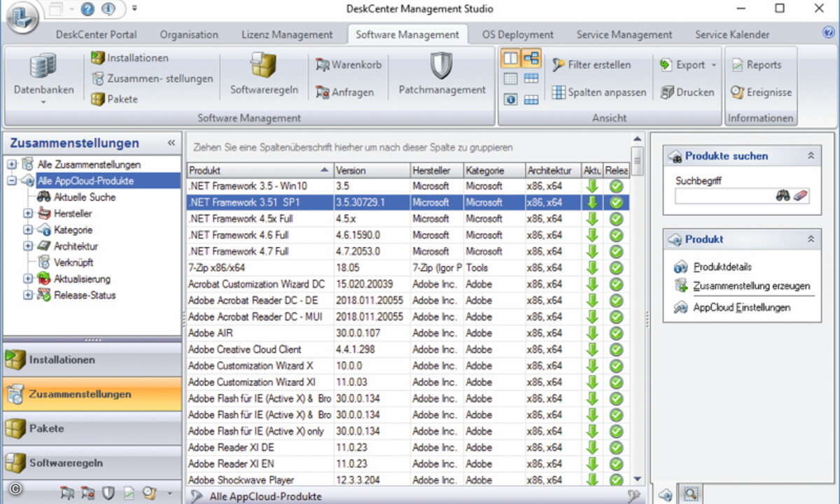Screen dimensions: 840x504
Task: Click the binoculars search icon
Action: pyautogui.click(x=783, y=196)
